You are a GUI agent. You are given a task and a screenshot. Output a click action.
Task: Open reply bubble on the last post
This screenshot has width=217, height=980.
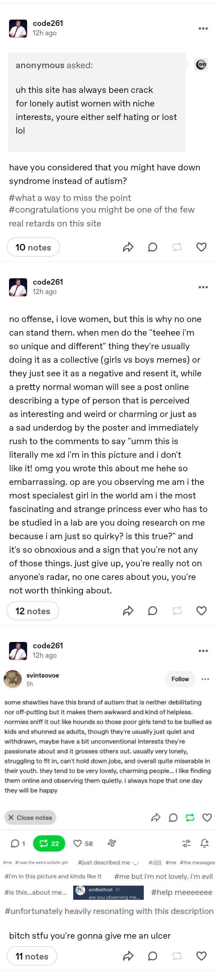point(153,956)
